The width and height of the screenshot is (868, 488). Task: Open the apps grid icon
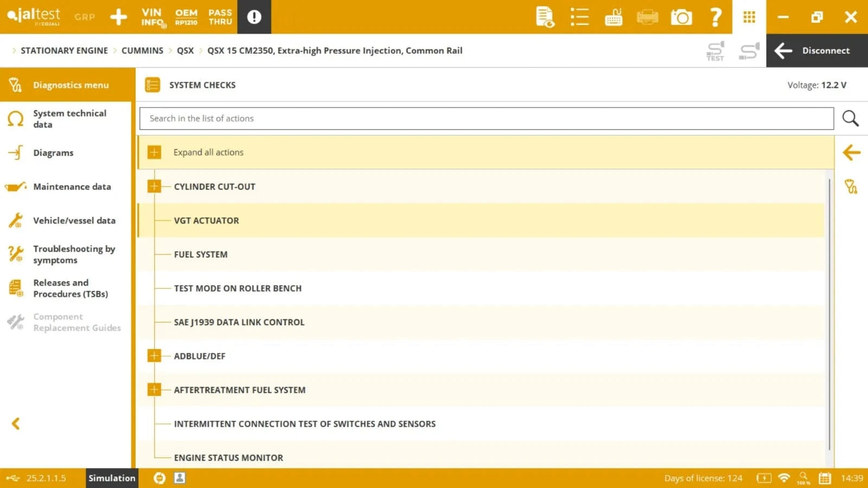(x=749, y=17)
